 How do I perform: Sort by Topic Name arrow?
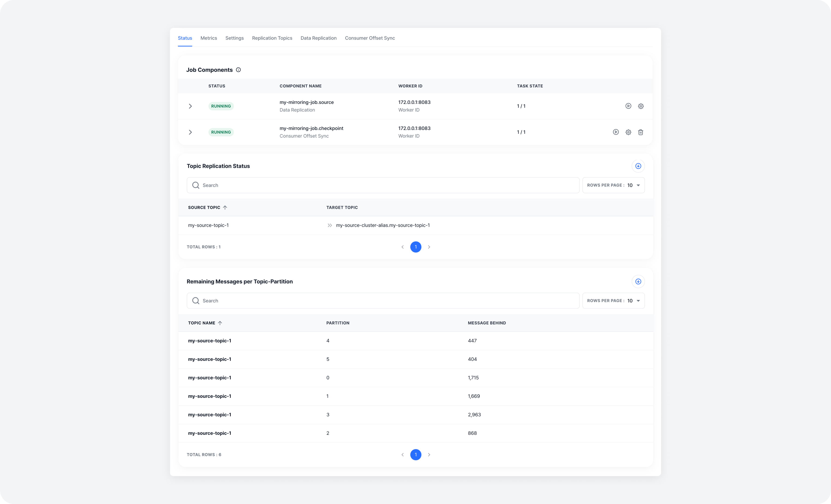(x=220, y=323)
